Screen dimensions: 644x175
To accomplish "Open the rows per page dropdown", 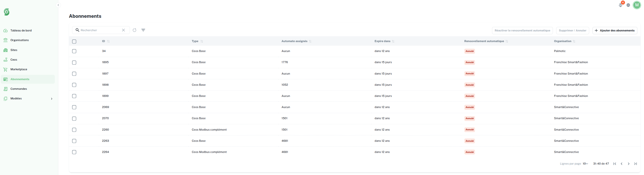I will [x=585, y=164].
